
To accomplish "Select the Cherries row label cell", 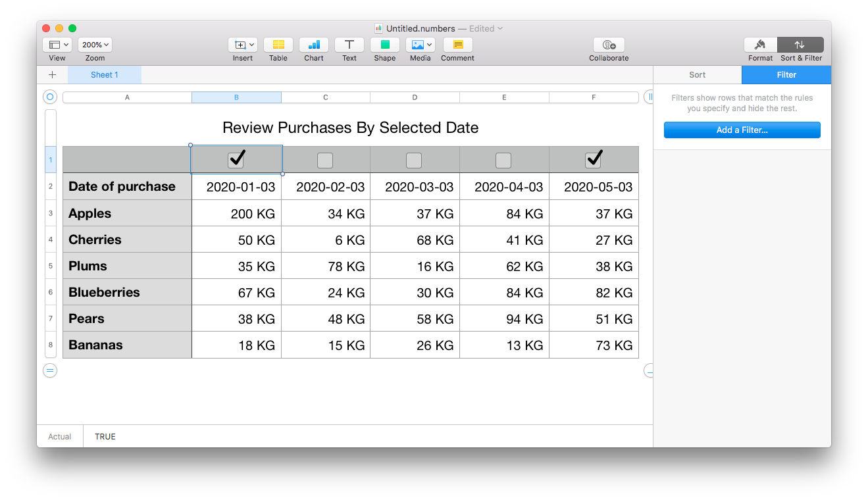I will (x=128, y=239).
